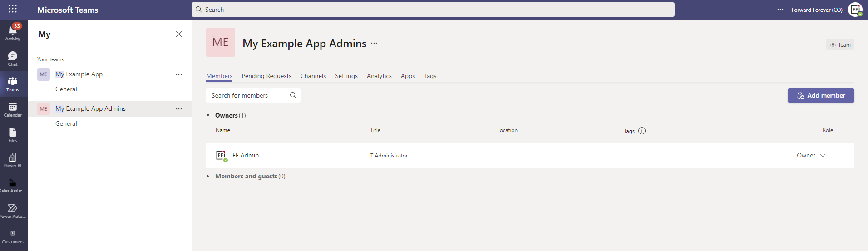Open the team Settings tab

346,76
